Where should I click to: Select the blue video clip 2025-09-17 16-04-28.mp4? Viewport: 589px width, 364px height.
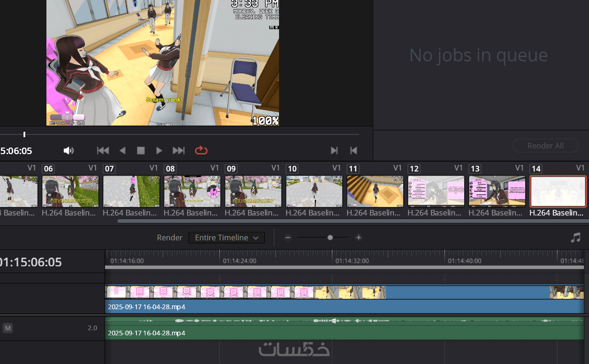tap(344, 299)
